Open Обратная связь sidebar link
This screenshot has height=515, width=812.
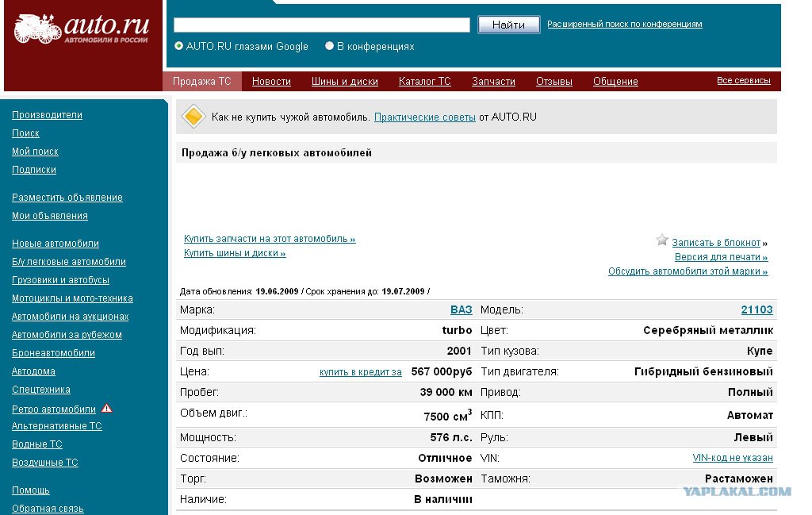point(48,509)
